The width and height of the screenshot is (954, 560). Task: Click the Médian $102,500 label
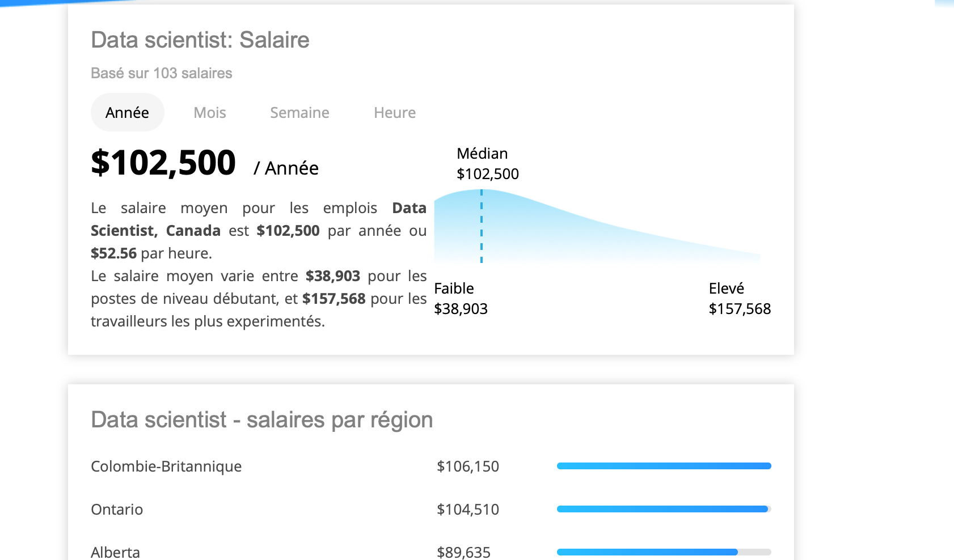coord(488,164)
